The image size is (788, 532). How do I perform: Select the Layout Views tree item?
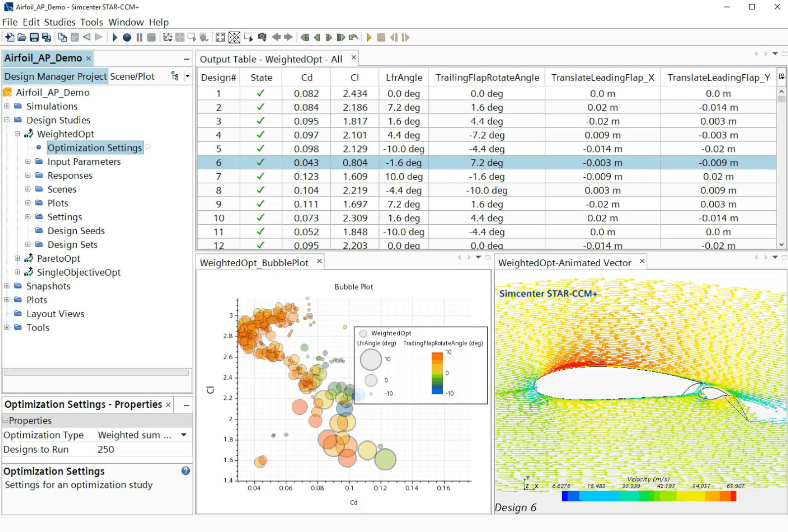pos(55,314)
